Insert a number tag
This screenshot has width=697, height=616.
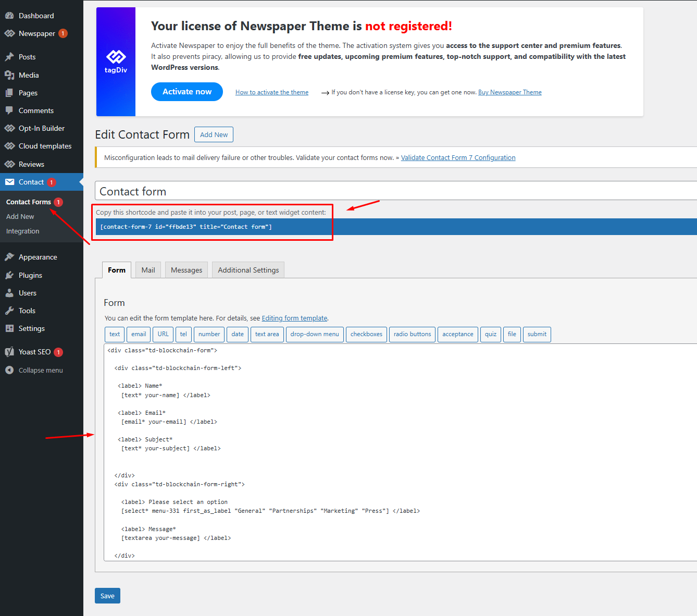click(x=209, y=335)
